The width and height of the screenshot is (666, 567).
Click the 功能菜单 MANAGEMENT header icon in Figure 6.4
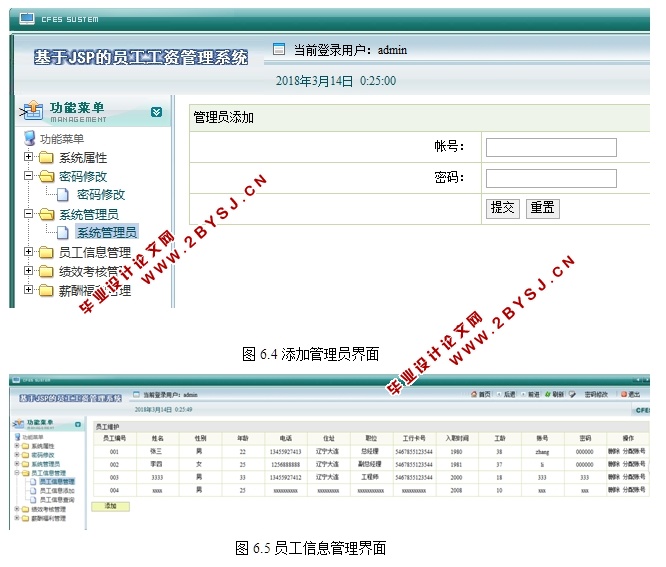[32, 110]
